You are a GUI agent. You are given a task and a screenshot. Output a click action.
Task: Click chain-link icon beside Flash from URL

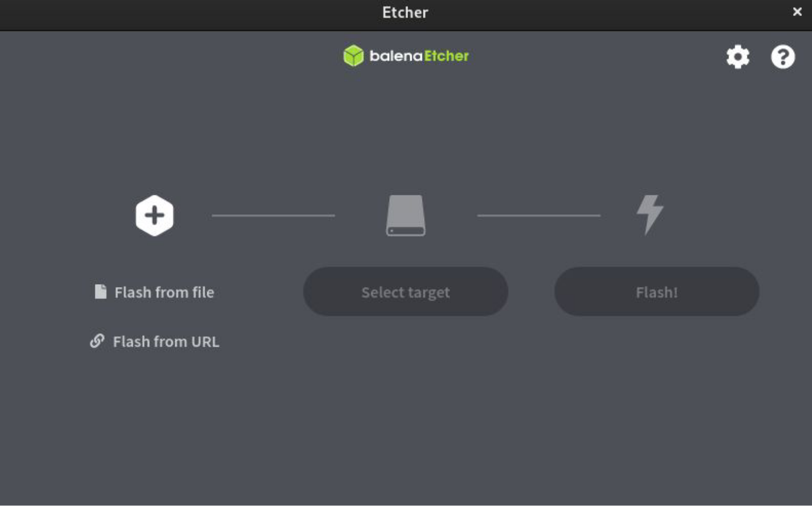point(97,341)
